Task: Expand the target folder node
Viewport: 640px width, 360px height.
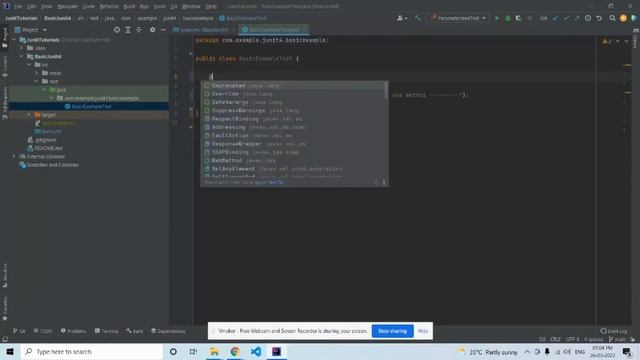Action: pos(29,115)
